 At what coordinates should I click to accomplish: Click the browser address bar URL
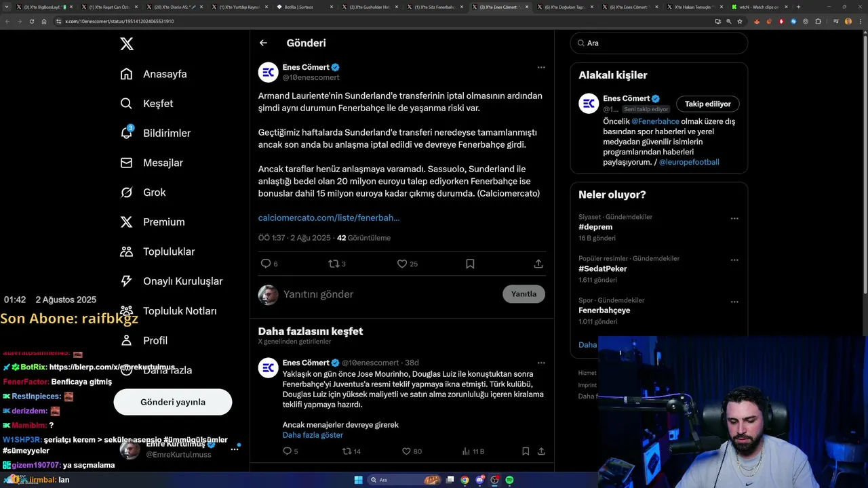(119, 21)
